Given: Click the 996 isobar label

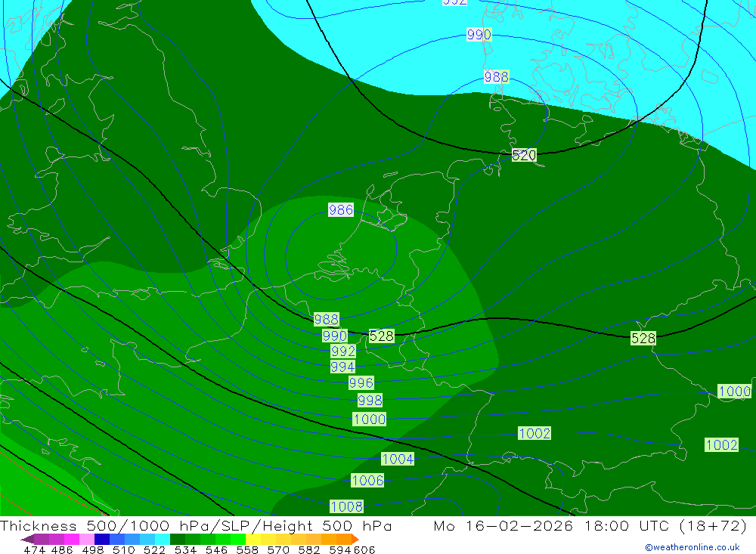Looking at the screenshot, I should click(361, 383).
